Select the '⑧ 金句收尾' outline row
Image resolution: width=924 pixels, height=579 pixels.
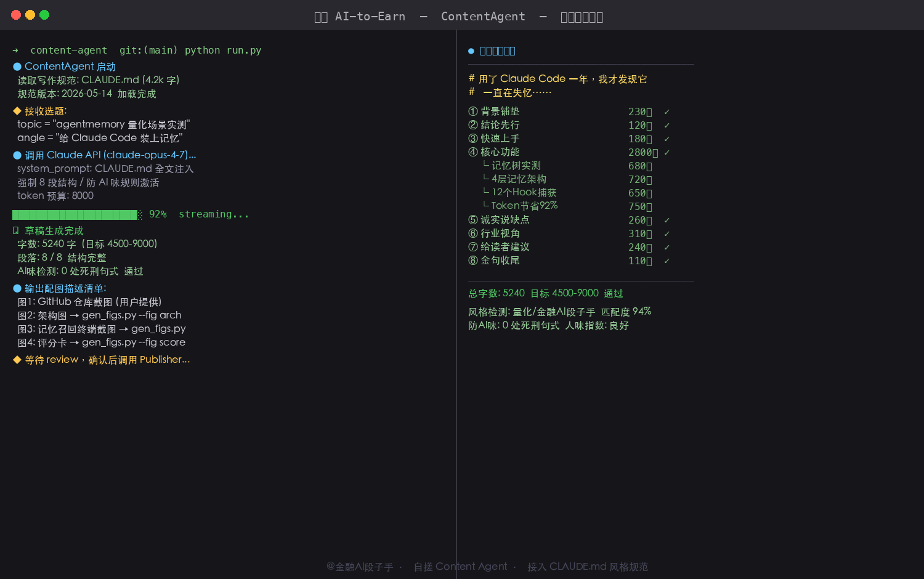569,261
